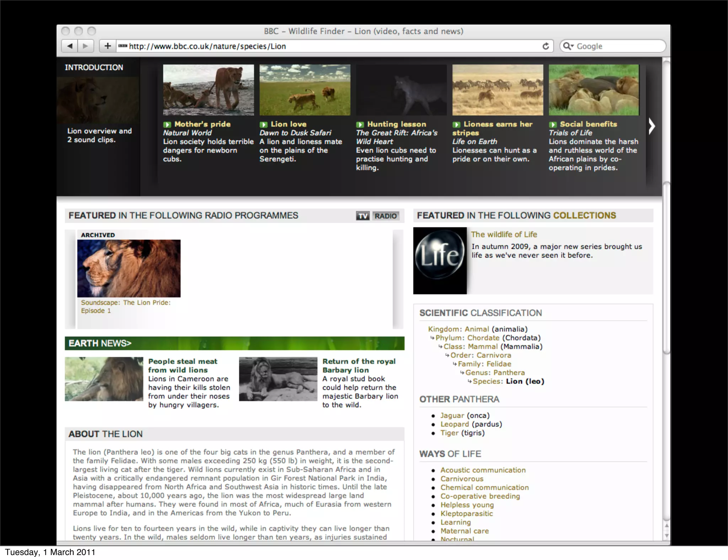This screenshot has width=728, height=560.
Task: Open Genus: Panthera classification link
Action: pos(495,372)
